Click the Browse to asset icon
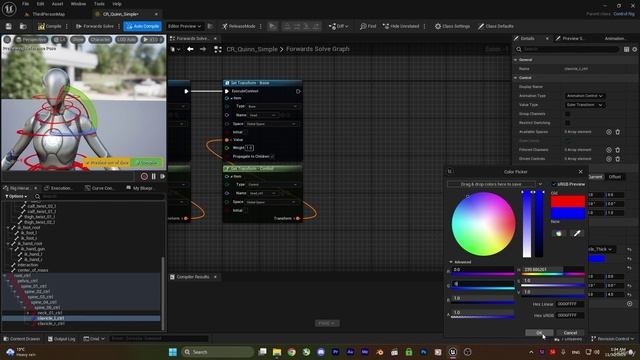This screenshot has height=360, width=640. click(x=23, y=26)
